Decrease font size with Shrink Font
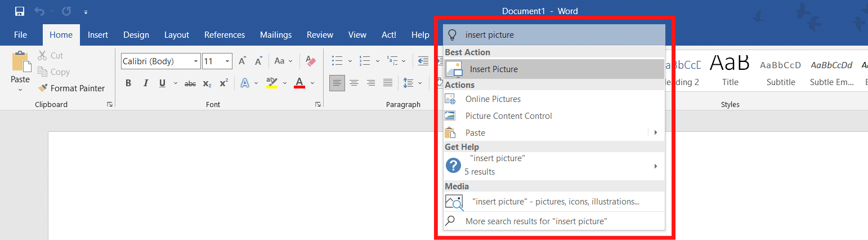868x240 pixels. click(258, 61)
